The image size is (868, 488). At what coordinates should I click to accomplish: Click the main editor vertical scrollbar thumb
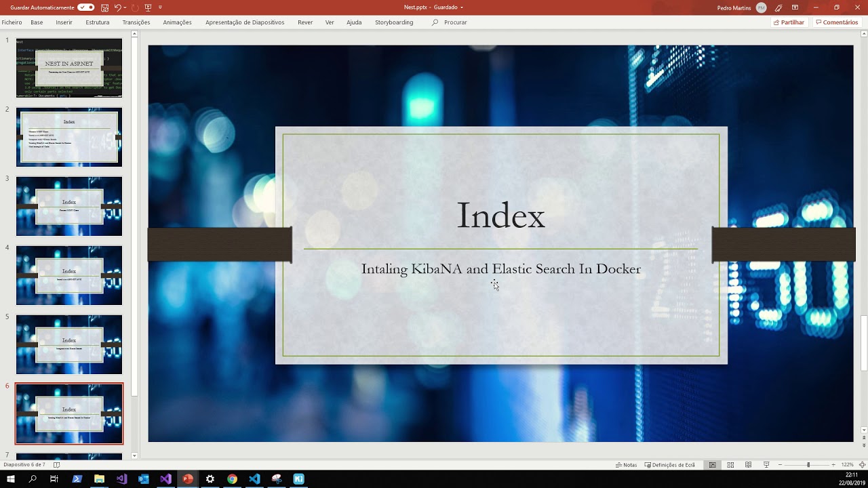(x=864, y=344)
